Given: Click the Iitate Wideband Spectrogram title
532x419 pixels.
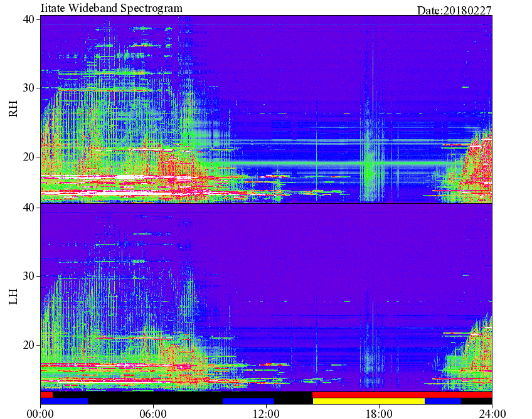Looking at the screenshot, I should pyautogui.click(x=111, y=8).
